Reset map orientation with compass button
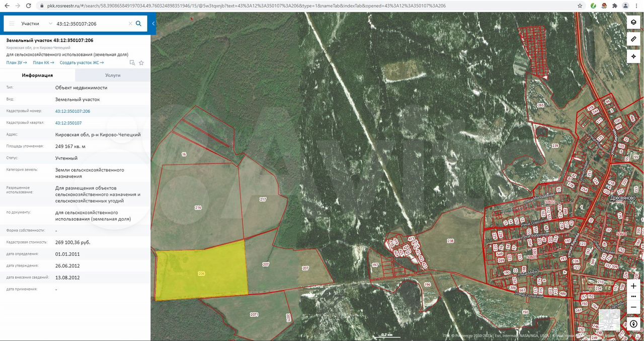The width and height of the screenshot is (644, 341). pos(633,324)
